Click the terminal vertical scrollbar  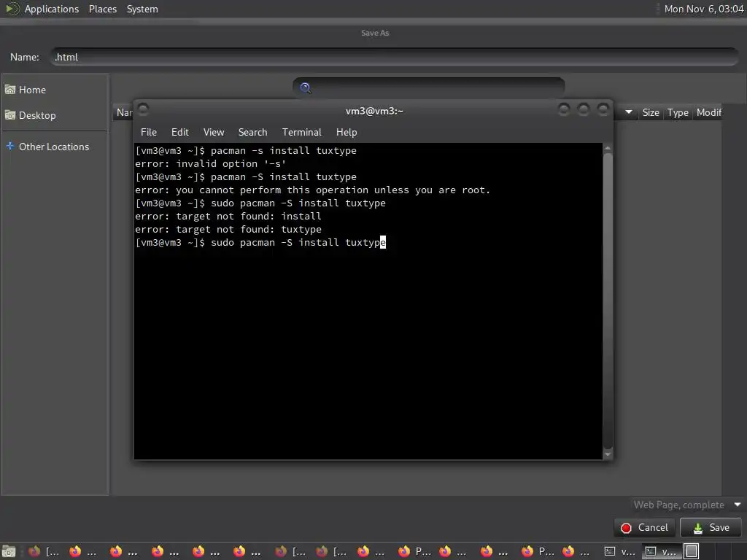pyautogui.click(x=608, y=301)
